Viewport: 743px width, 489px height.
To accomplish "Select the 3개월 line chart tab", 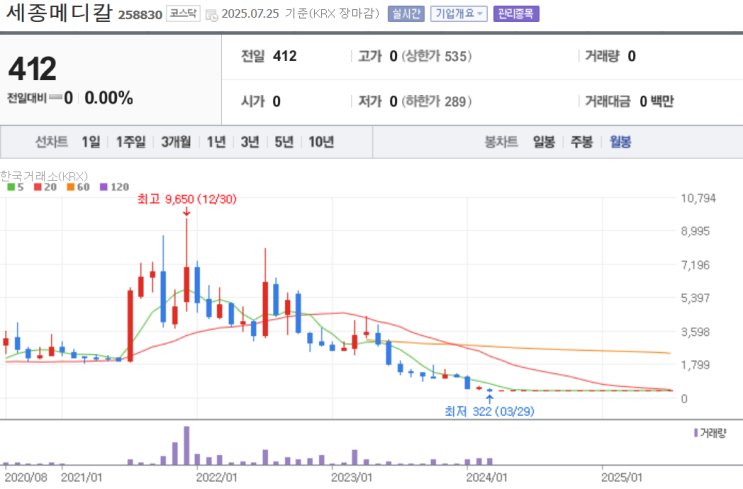I will coord(176,142).
